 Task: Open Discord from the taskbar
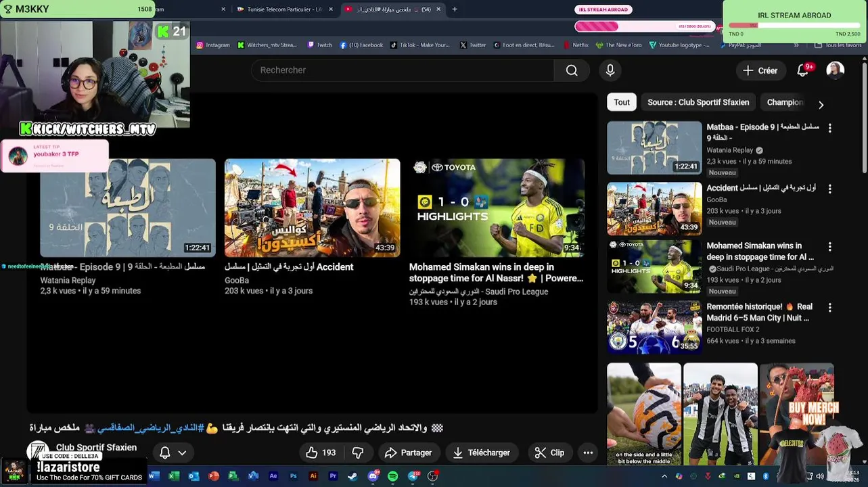[x=373, y=476]
